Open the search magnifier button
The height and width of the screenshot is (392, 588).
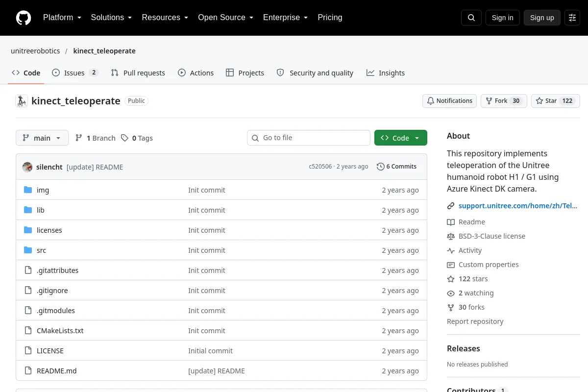pos(471,18)
